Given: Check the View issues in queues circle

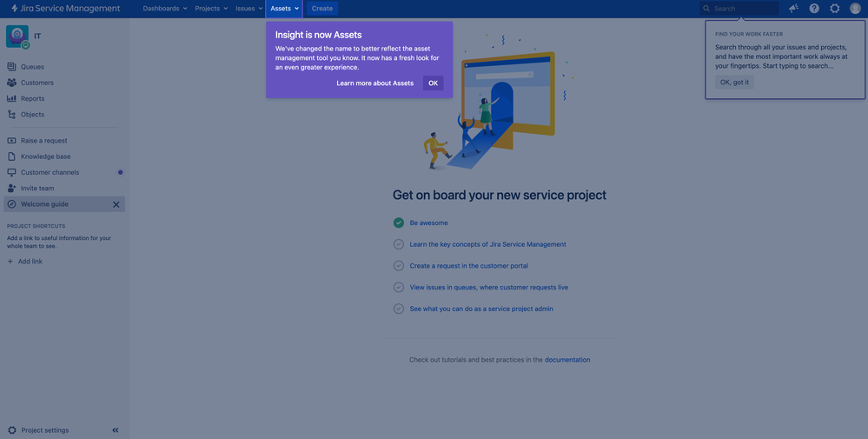Looking at the screenshot, I should coord(399,288).
